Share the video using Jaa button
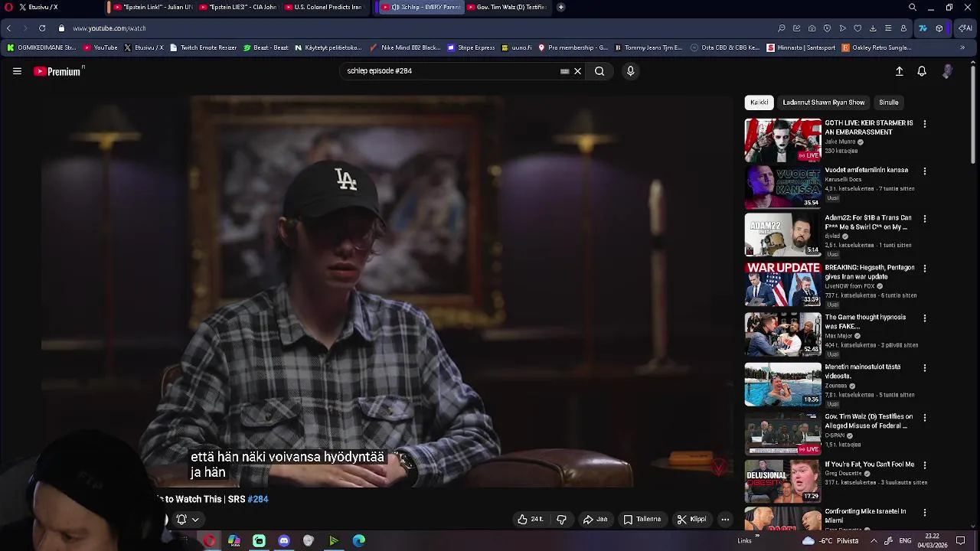Viewport: 980px width, 551px height. [x=595, y=520]
